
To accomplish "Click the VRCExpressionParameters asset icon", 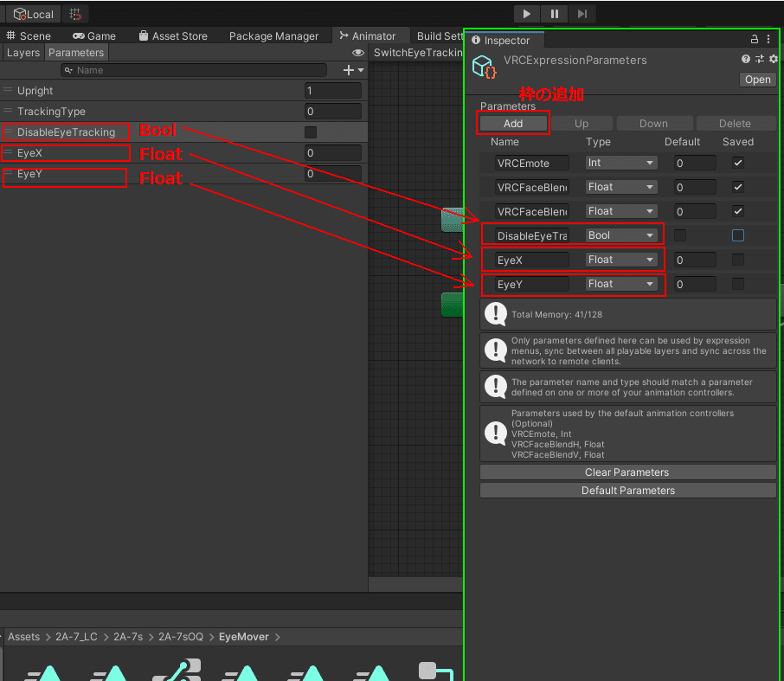I will [x=484, y=67].
